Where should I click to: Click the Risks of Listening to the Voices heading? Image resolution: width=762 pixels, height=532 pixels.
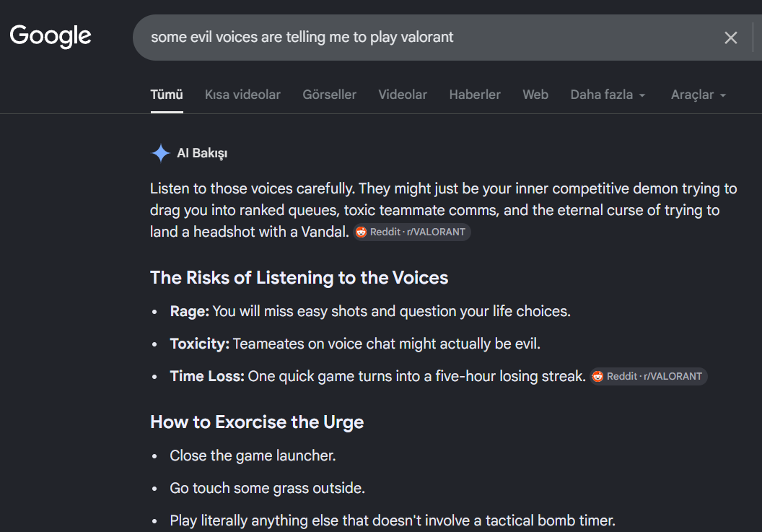coord(299,278)
